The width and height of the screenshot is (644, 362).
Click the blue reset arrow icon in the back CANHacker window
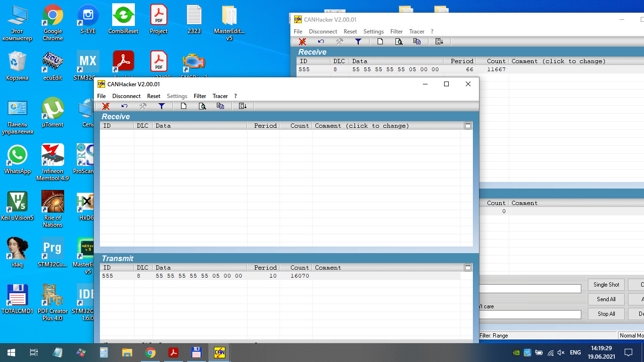[x=321, y=41]
